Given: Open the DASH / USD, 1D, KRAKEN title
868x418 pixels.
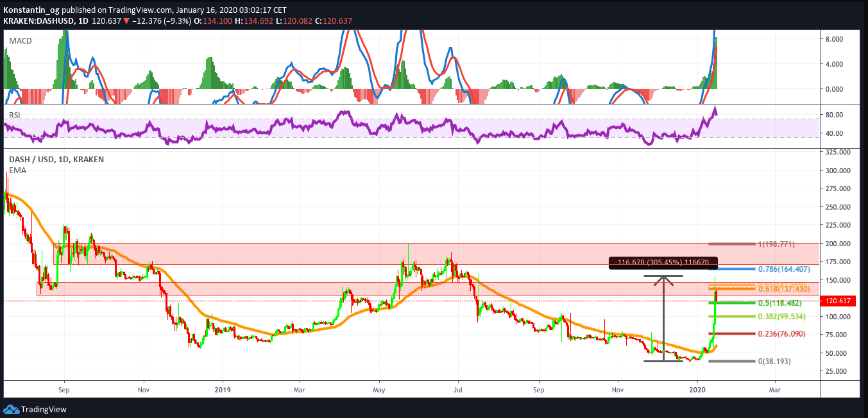Looking at the screenshot, I should (56, 159).
